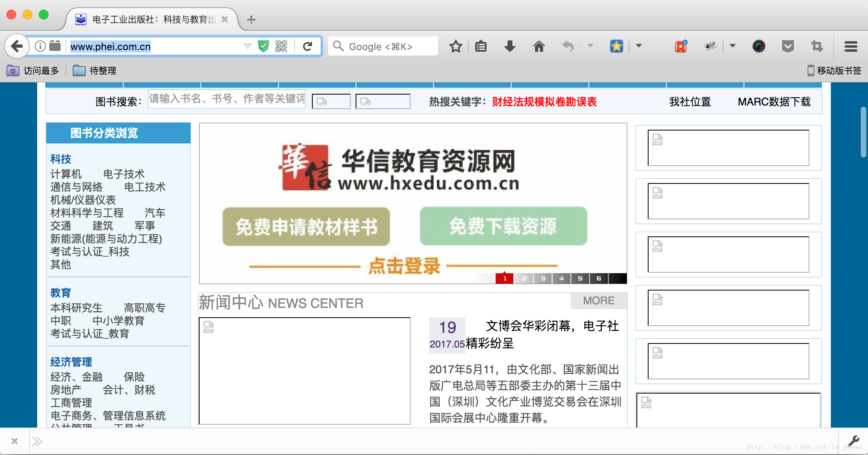This screenshot has height=455, width=868.
Task: Go to home page icon
Action: pyautogui.click(x=539, y=46)
